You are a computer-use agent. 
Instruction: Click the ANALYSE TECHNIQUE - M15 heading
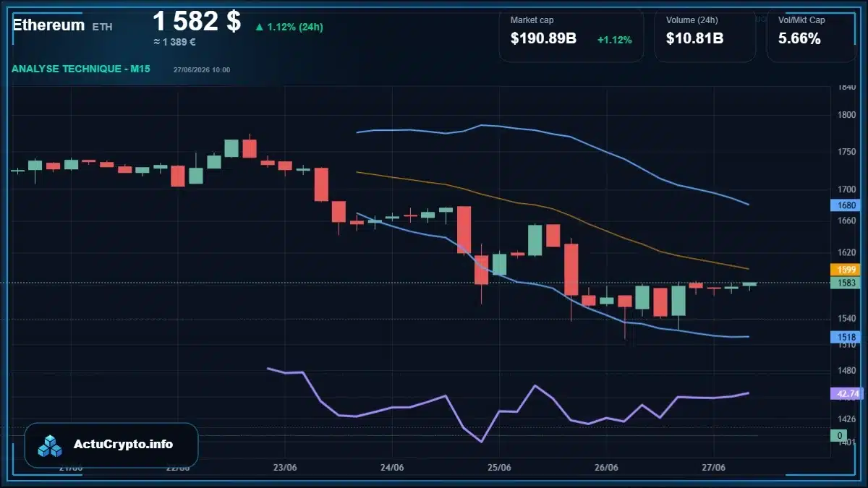click(x=81, y=69)
